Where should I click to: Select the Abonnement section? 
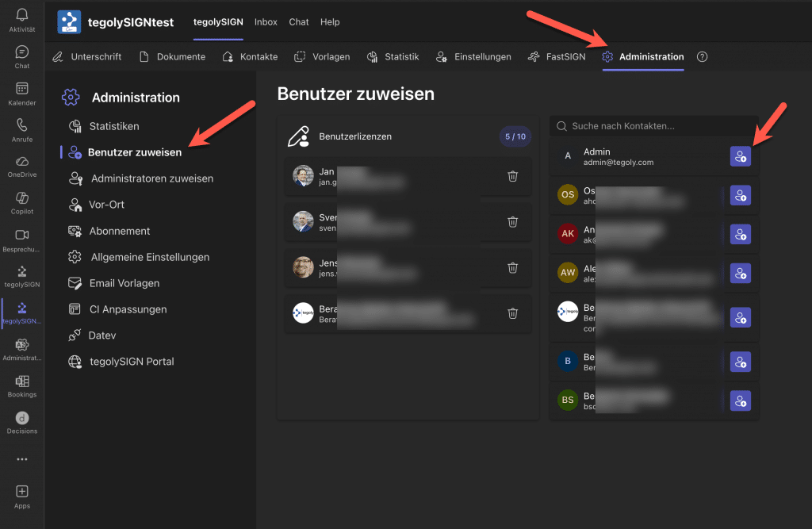point(119,231)
